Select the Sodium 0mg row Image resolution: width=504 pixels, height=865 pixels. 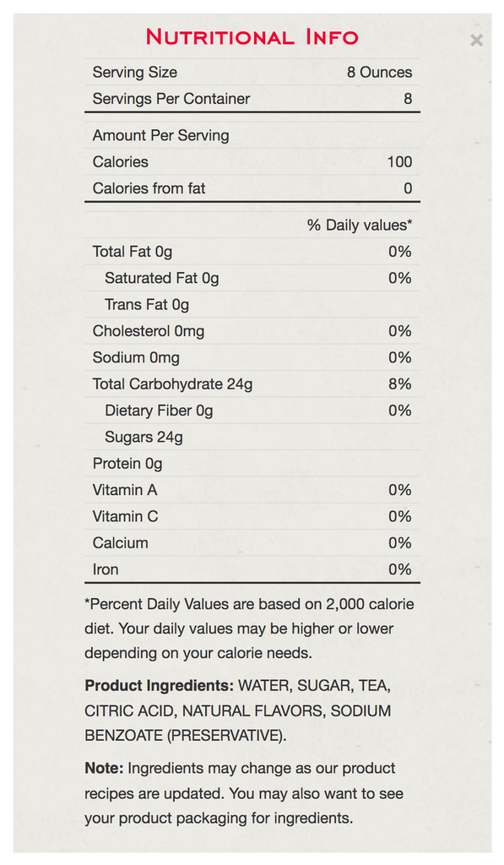coord(252,357)
